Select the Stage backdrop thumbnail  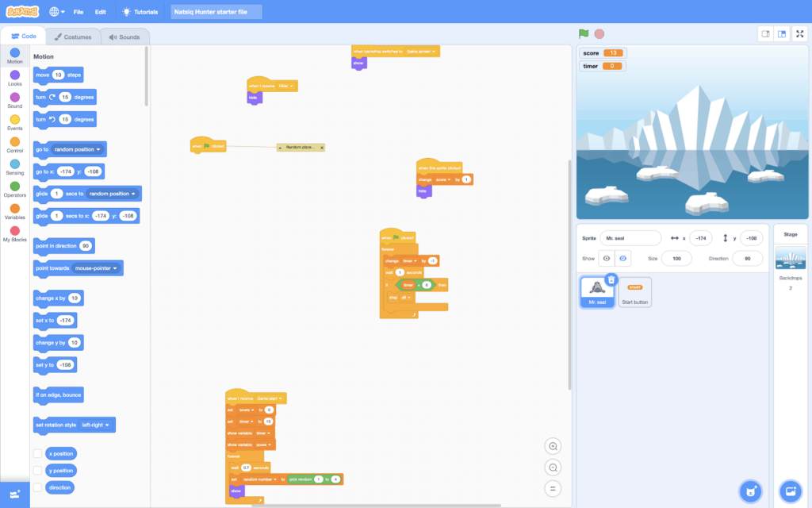coord(791,258)
